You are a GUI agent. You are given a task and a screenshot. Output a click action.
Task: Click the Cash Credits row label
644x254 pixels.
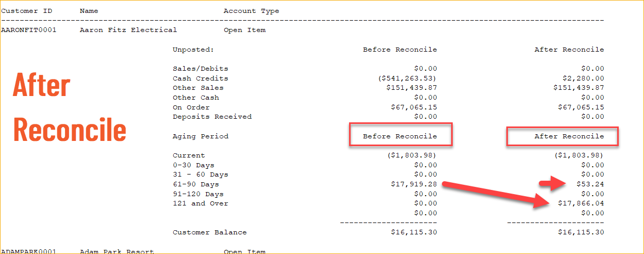tap(200, 78)
